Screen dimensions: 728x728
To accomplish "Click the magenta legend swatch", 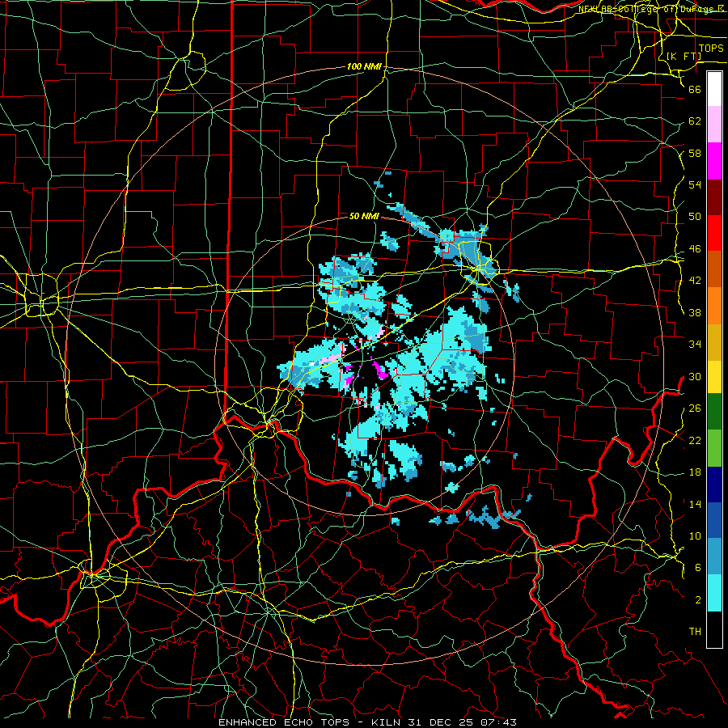I will tap(714, 161).
